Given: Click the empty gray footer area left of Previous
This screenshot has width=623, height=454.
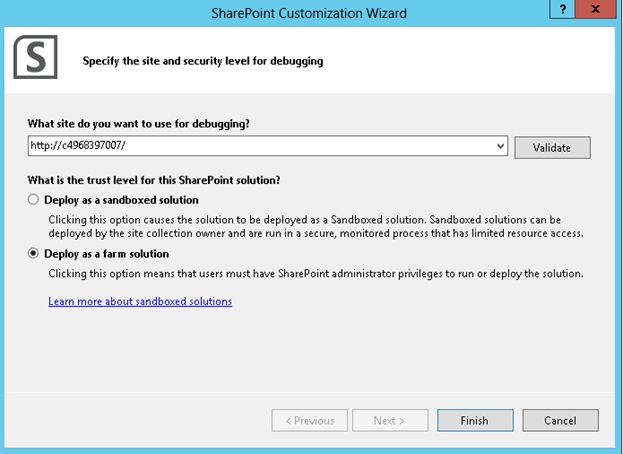Looking at the screenshot, I should [140, 420].
